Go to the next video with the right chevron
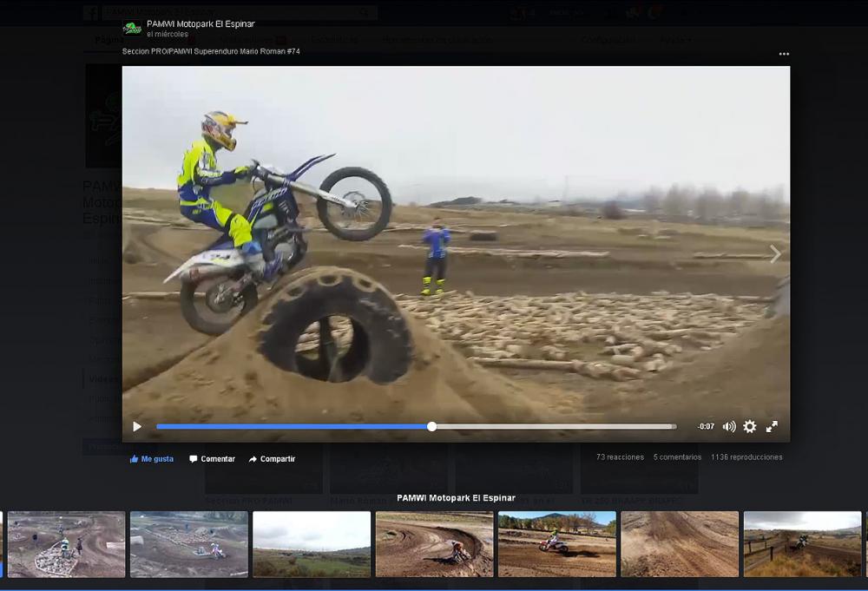The image size is (868, 591). tap(775, 254)
